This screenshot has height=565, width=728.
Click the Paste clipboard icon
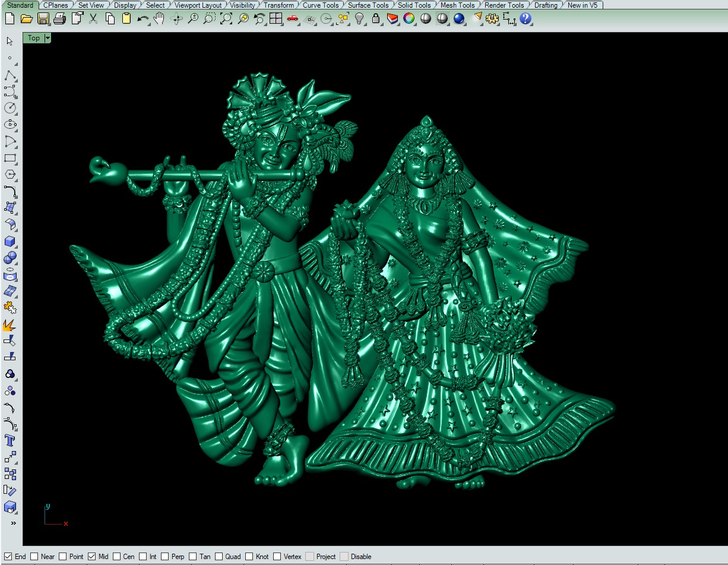[x=126, y=18]
